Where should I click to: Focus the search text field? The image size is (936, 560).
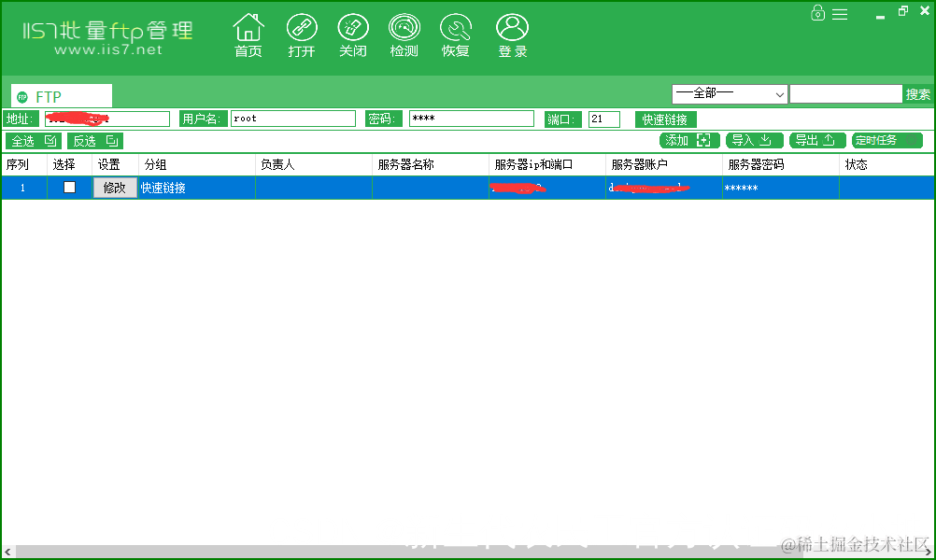[846, 94]
